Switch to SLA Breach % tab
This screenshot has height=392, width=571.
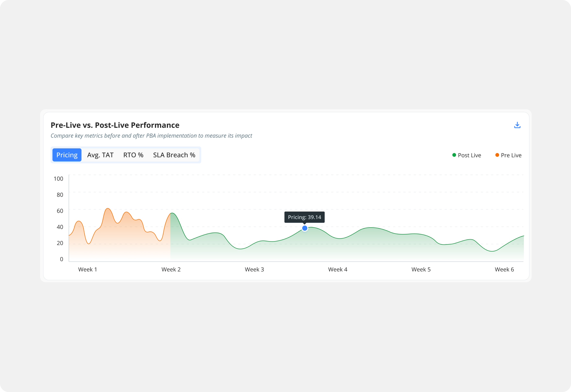174,155
